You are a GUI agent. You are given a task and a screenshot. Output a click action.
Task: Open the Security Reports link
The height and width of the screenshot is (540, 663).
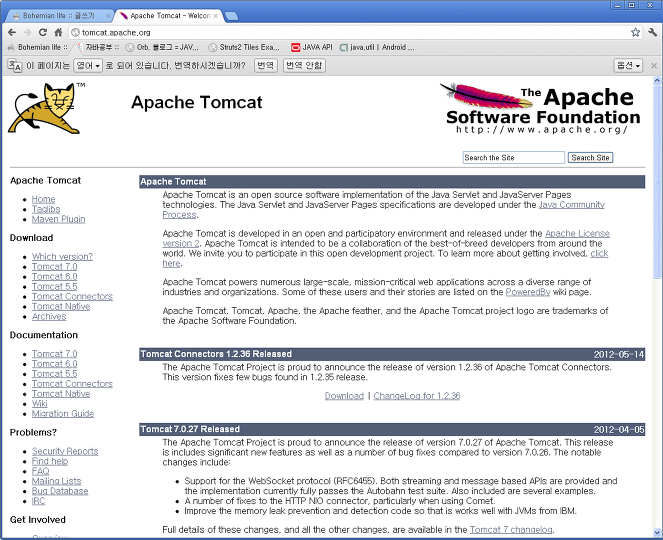[x=65, y=451]
